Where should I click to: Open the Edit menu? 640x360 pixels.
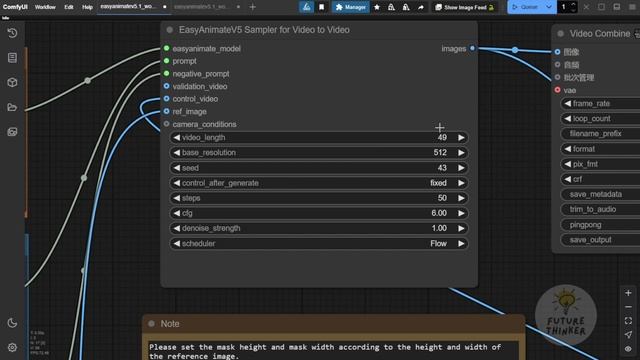click(x=69, y=7)
